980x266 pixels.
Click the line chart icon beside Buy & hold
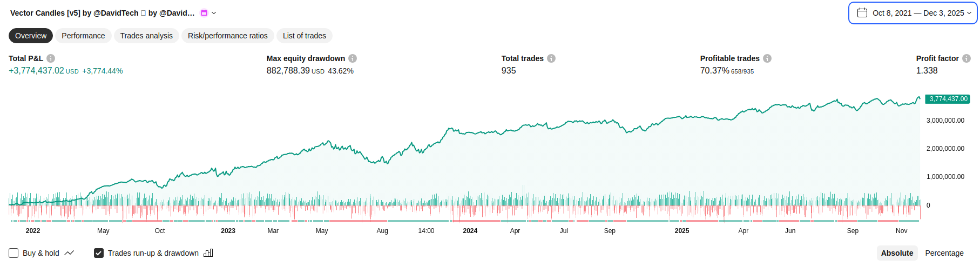pyautogui.click(x=69, y=253)
